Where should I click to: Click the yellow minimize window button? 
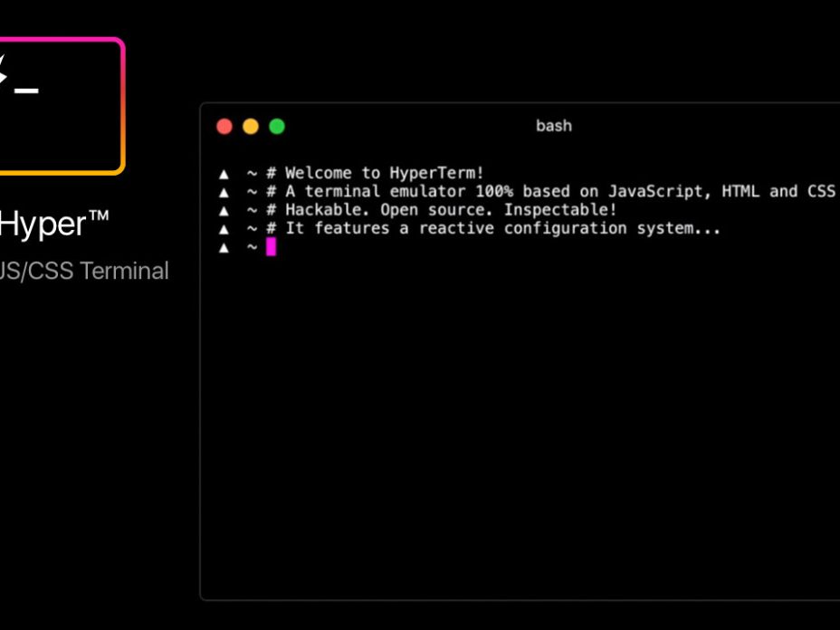point(251,127)
